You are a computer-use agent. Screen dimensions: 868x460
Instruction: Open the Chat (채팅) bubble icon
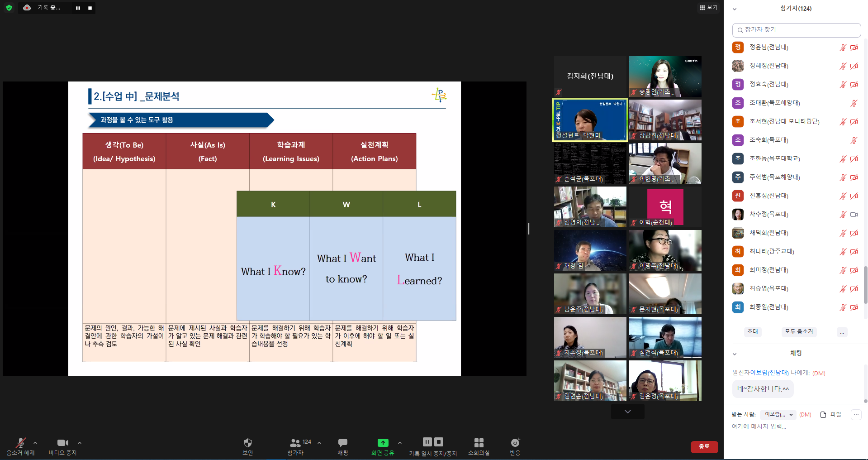tap(342, 443)
